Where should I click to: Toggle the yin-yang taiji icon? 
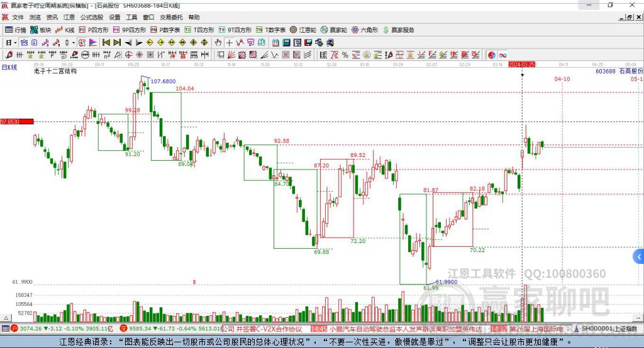(492, 55)
